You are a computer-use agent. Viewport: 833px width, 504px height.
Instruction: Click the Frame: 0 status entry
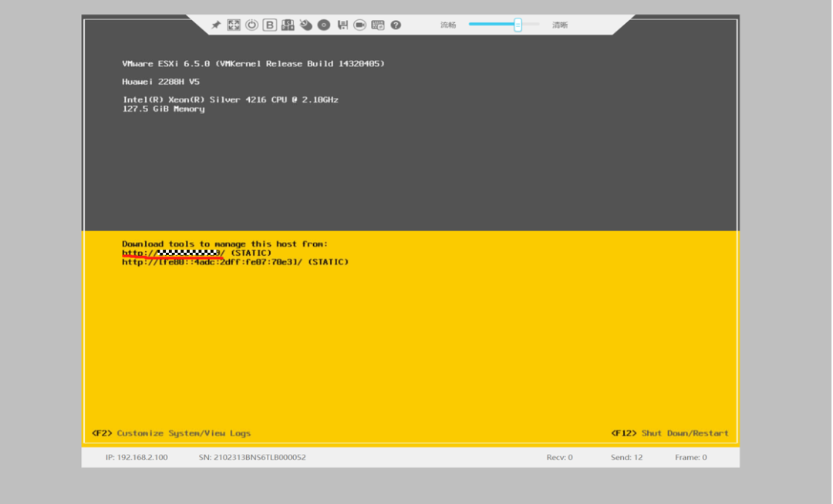(x=690, y=457)
